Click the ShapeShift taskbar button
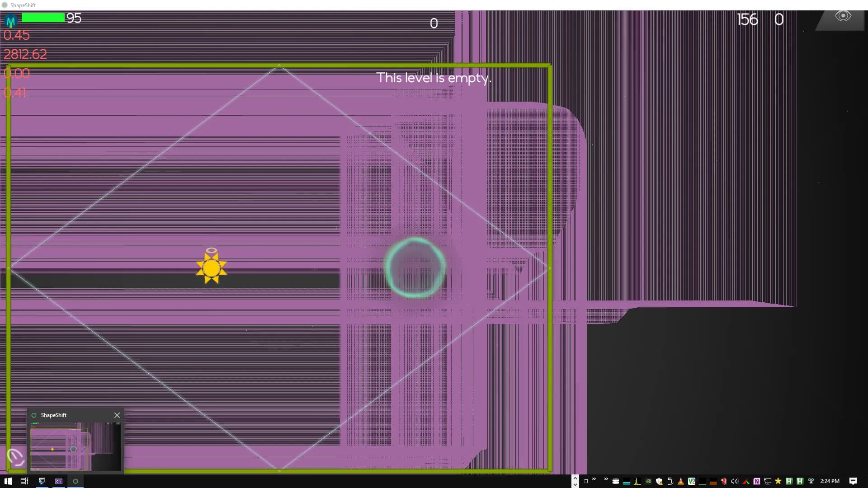 [75, 481]
